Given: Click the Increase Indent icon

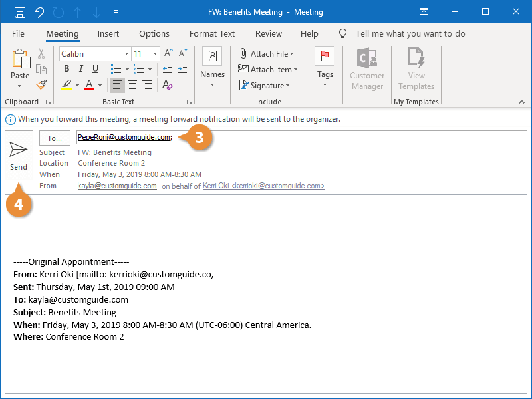Looking at the screenshot, I should click(x=184, y=69).
